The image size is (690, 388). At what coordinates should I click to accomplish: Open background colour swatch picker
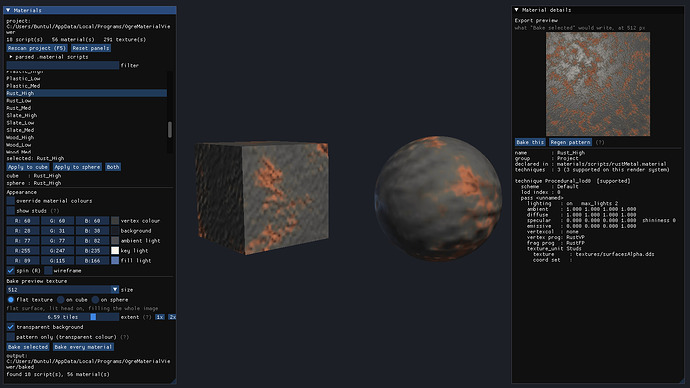pyautogui.click(x=115, y=231)
